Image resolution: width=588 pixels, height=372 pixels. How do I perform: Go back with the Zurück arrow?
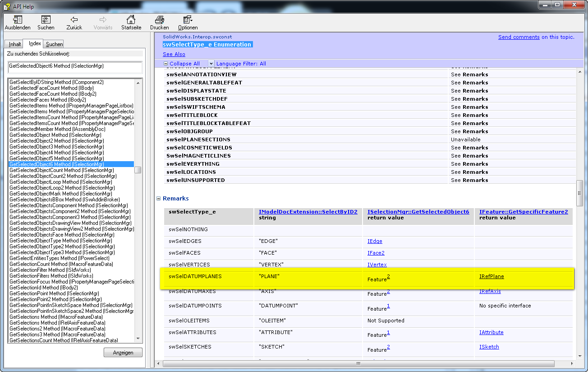74,20
